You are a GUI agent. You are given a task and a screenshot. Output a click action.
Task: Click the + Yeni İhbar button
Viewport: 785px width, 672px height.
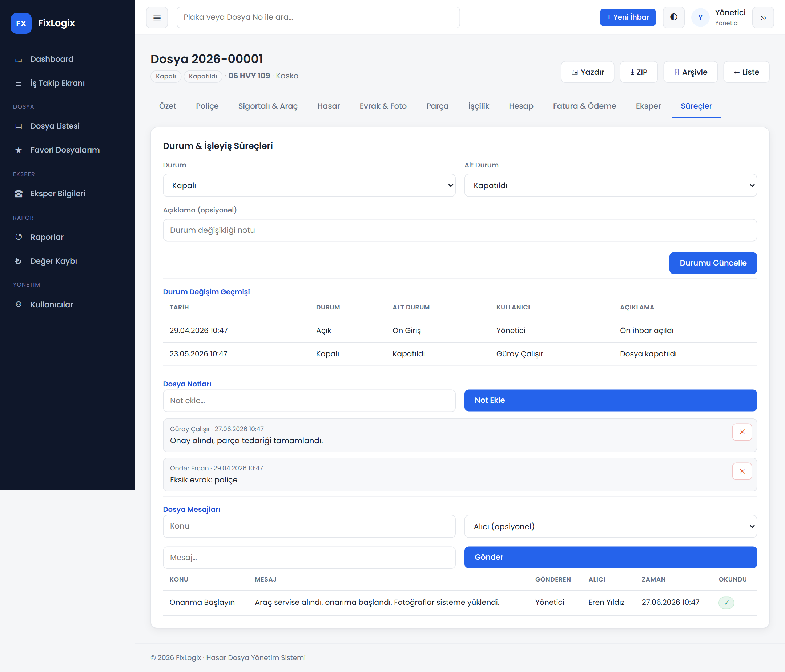coord(628,17)
